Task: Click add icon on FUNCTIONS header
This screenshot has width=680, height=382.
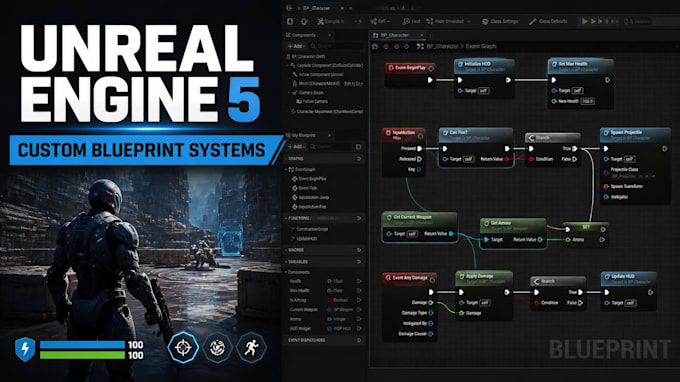Action: (x=359, y=218)
